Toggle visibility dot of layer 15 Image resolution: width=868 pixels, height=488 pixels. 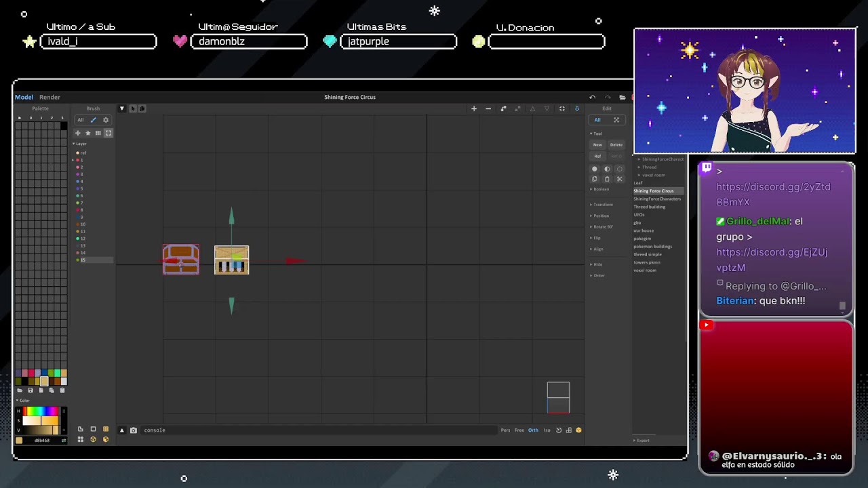click(78, 260)
